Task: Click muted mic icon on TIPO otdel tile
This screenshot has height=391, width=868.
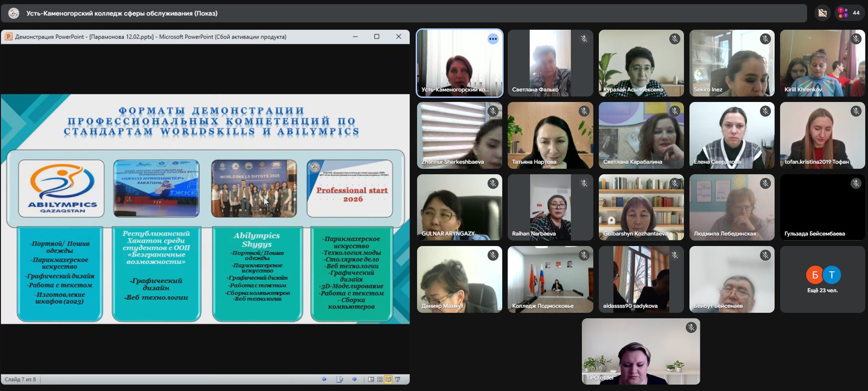Action: (691, 327)
